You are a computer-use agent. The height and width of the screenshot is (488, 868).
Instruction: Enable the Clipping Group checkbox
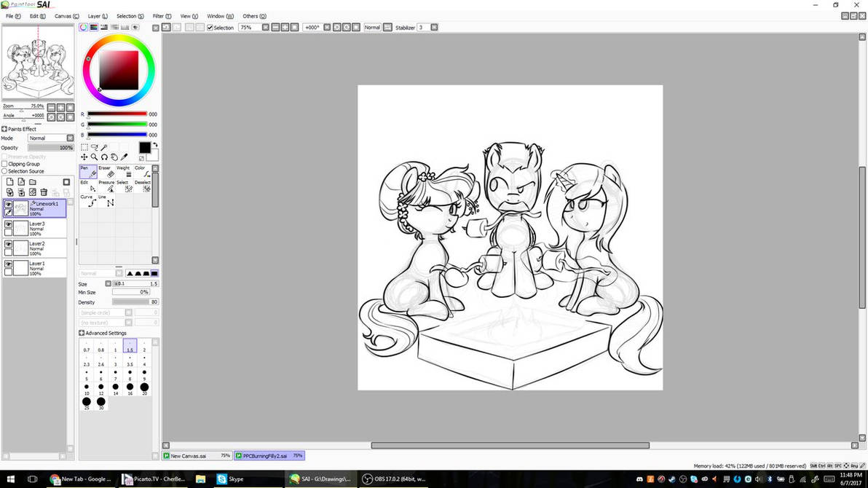[4, 164]
